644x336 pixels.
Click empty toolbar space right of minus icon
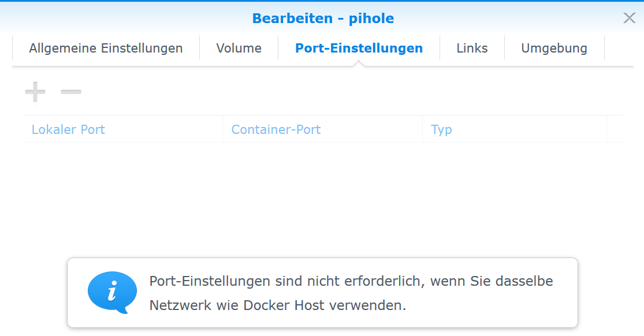347,92
